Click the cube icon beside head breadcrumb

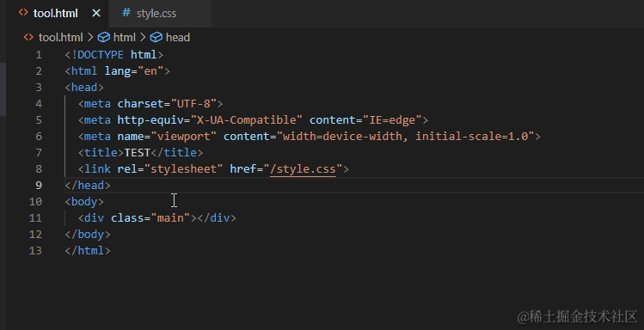click(156, 37)
